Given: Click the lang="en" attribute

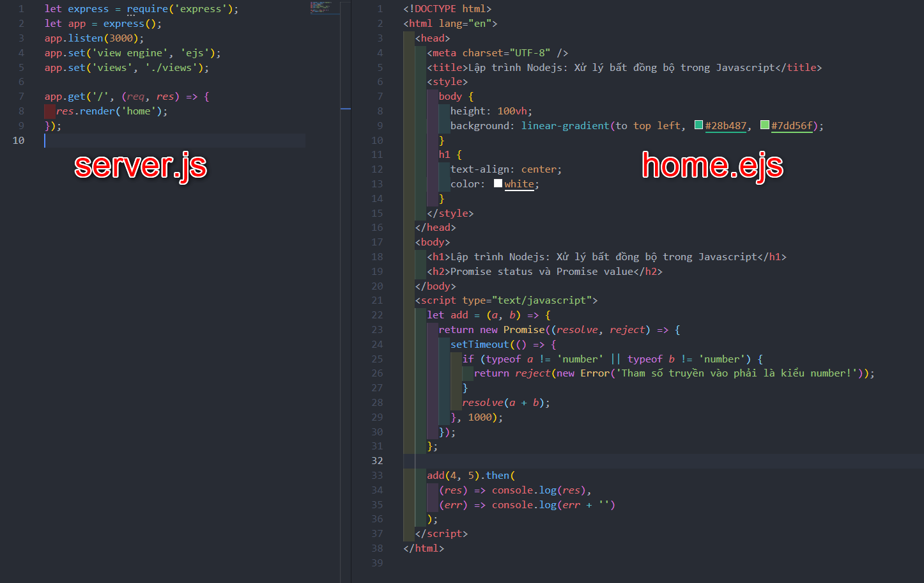Looking at the screenshot, I should pos(465,24).
